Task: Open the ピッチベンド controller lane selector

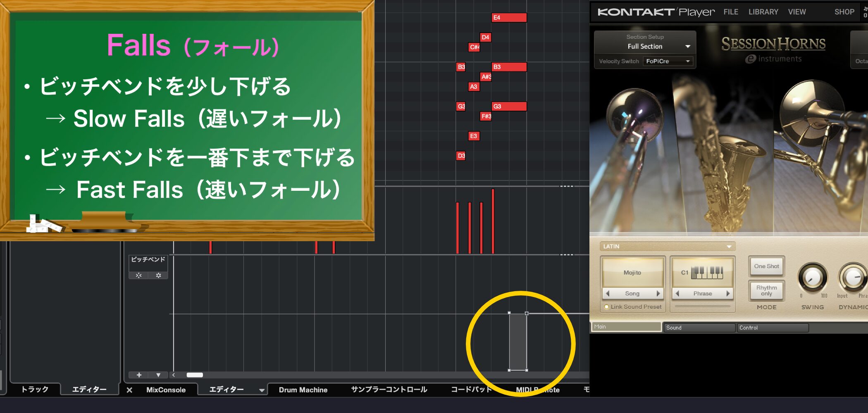Action: point(148,259)
